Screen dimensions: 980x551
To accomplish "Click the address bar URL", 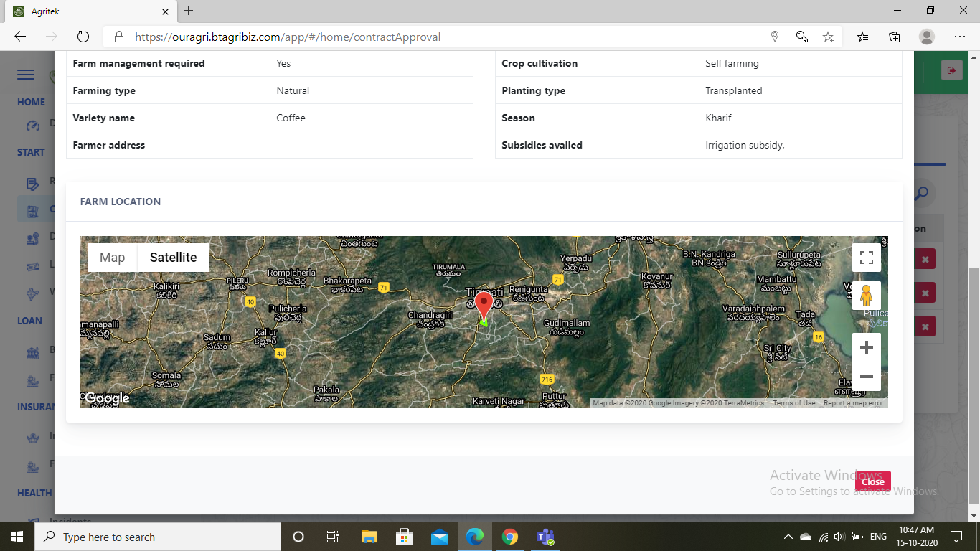I will pos(288,37).
